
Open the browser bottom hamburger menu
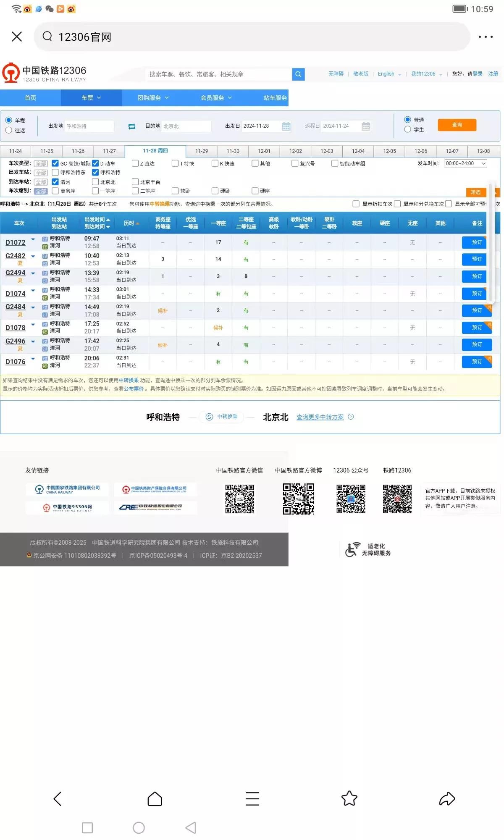click(x=252, y=798)
